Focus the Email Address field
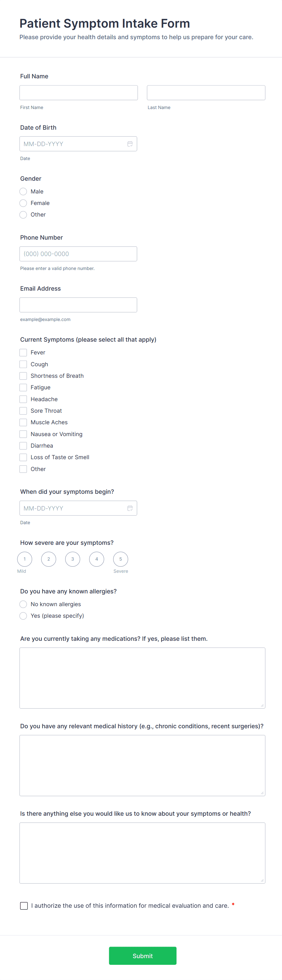The image size is (282, 980). point(78,305)
